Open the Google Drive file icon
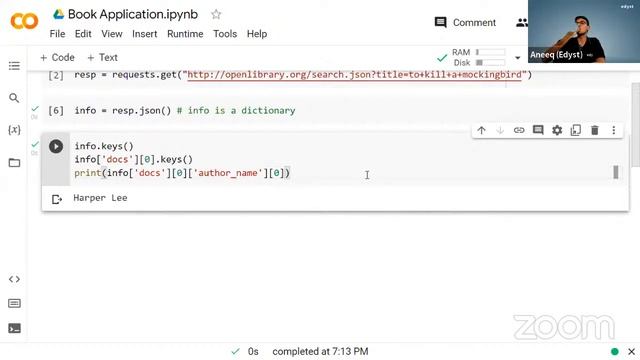 click(58, 14)
